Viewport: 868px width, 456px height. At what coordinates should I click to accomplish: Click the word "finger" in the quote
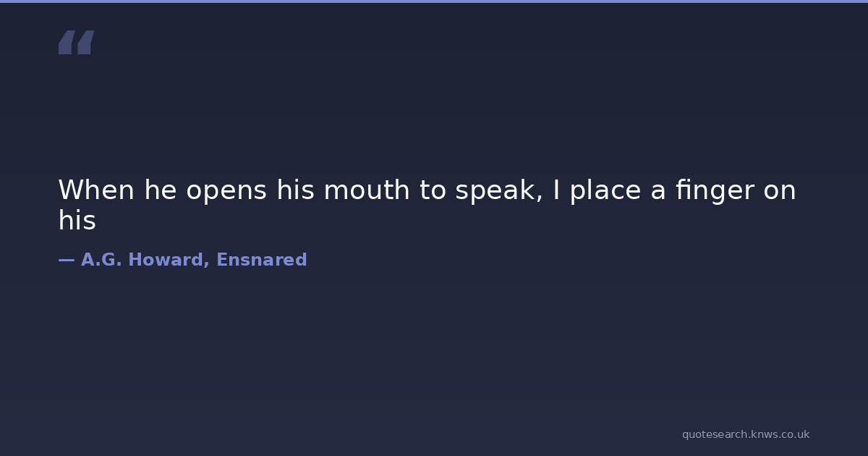coord(715,192)
